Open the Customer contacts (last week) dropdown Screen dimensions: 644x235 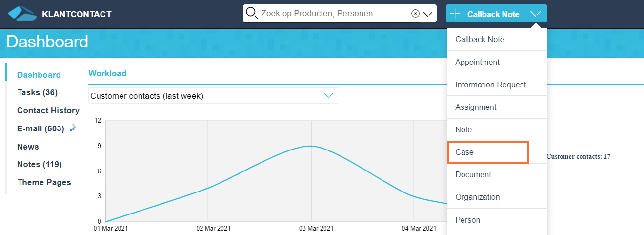click(x=213, y=96)
